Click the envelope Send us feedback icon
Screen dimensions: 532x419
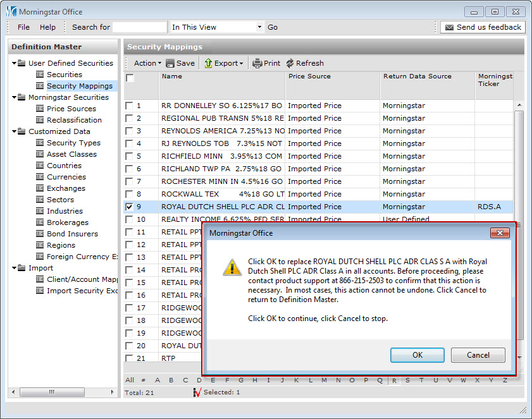click(448, 27)
